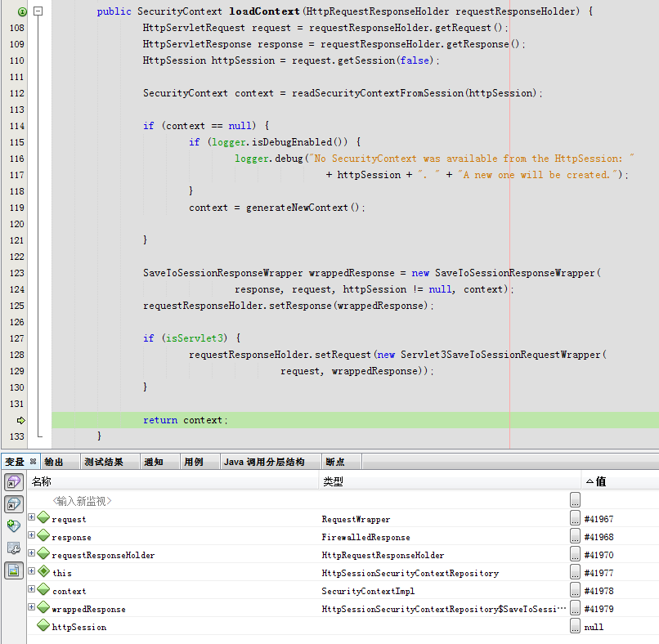Screen dimensions: 659x644
Task: Switch to the 用例 tab
Action: click(x=194, y=462)
